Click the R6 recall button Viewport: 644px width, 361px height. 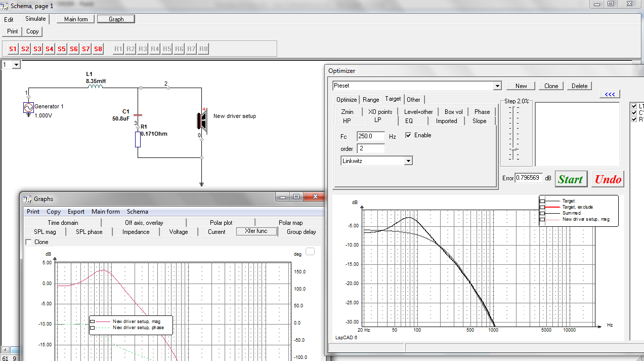pyautogui.click(x=179, y=49)
